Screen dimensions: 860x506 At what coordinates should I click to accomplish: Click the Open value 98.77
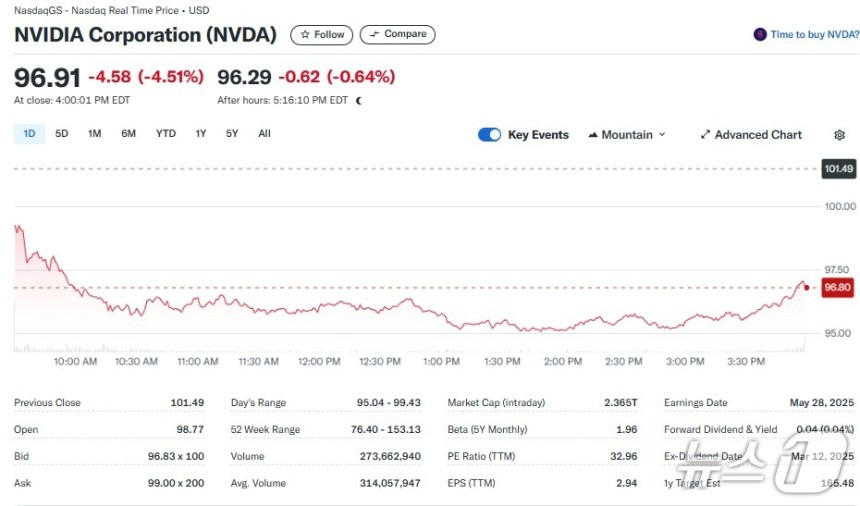click(190, 429)
